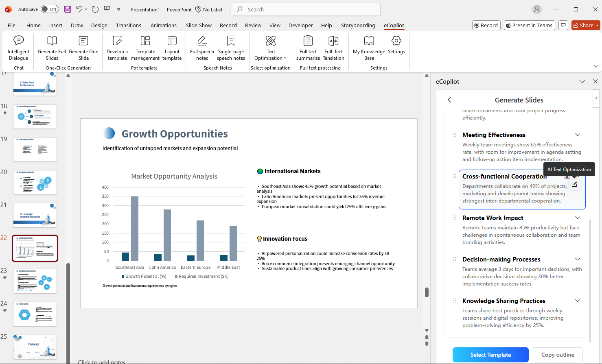Select Generate Full Slides
602x364 pixels.
[51, 47]
